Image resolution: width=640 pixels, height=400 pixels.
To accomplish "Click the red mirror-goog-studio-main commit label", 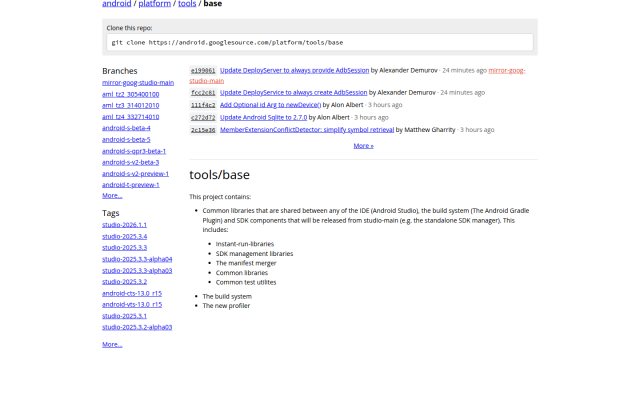I will click(507, 70).
